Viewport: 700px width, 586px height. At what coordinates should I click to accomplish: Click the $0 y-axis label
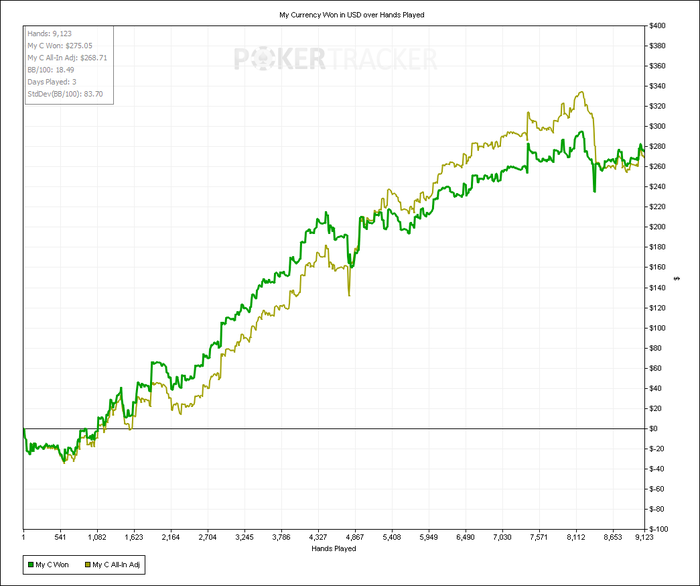[653, 428]
